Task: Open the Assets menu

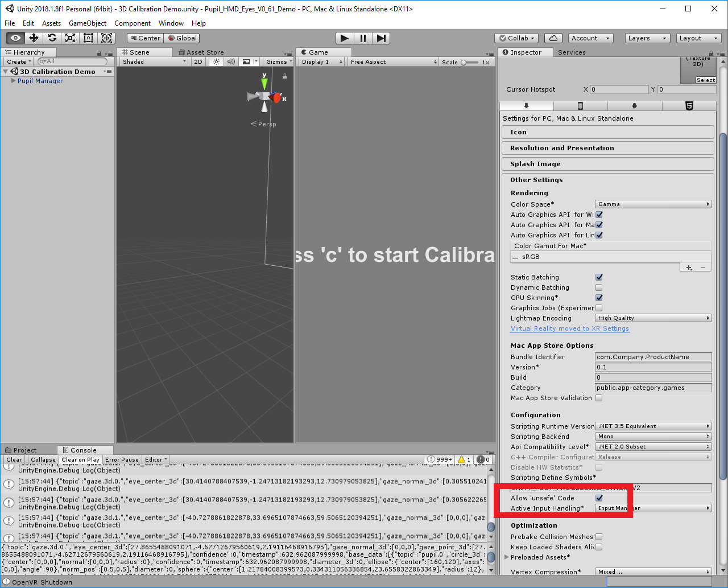Action: click(51, 23)
